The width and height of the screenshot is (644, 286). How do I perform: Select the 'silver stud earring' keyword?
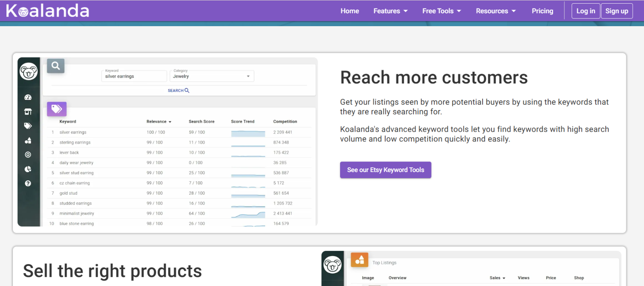point(76,173)
